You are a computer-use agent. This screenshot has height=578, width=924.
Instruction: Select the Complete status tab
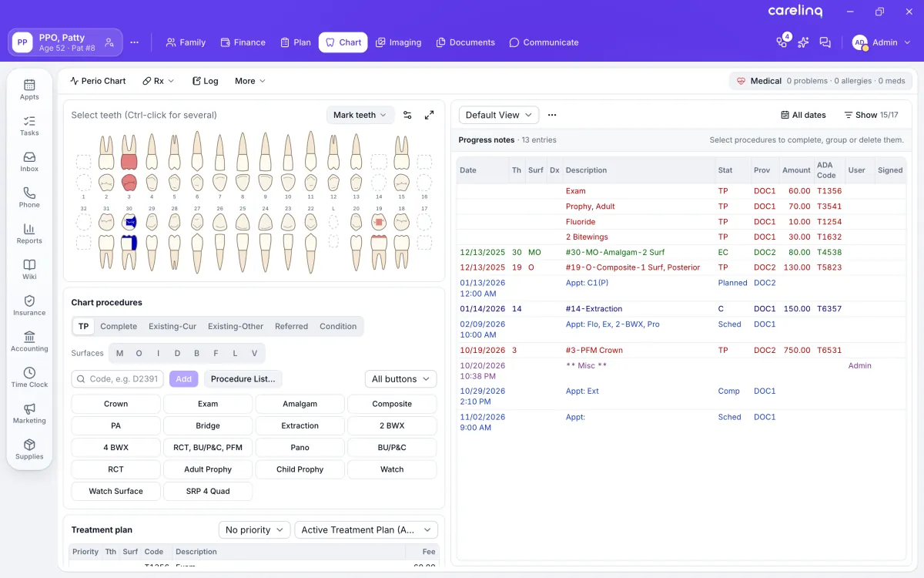[119, 327]
